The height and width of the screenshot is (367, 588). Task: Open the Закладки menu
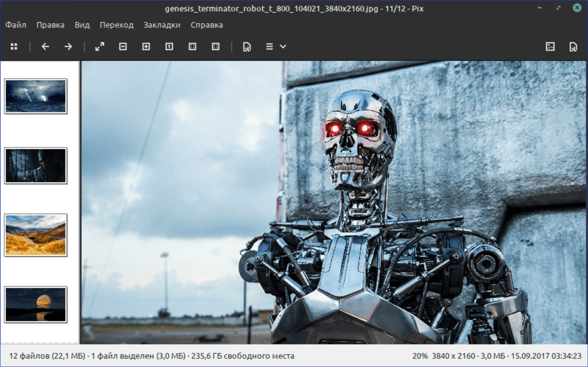click(x=162, y=25)
